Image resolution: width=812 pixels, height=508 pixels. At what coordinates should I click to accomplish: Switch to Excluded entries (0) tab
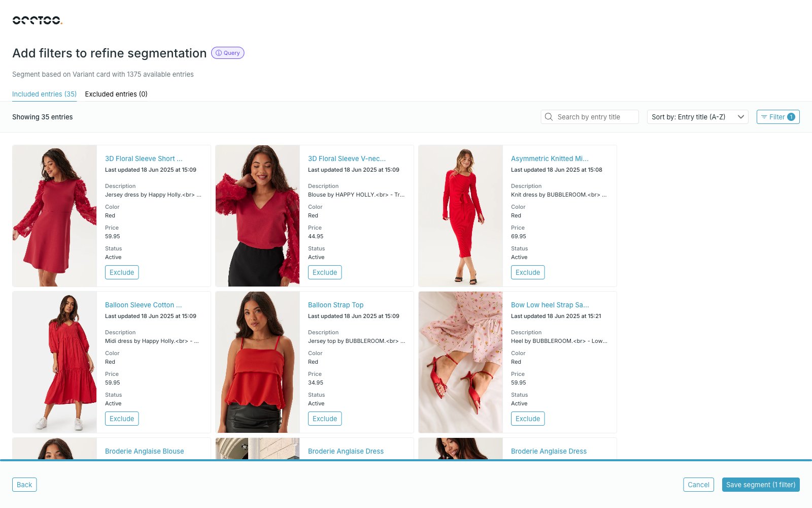tap(116, 94)
